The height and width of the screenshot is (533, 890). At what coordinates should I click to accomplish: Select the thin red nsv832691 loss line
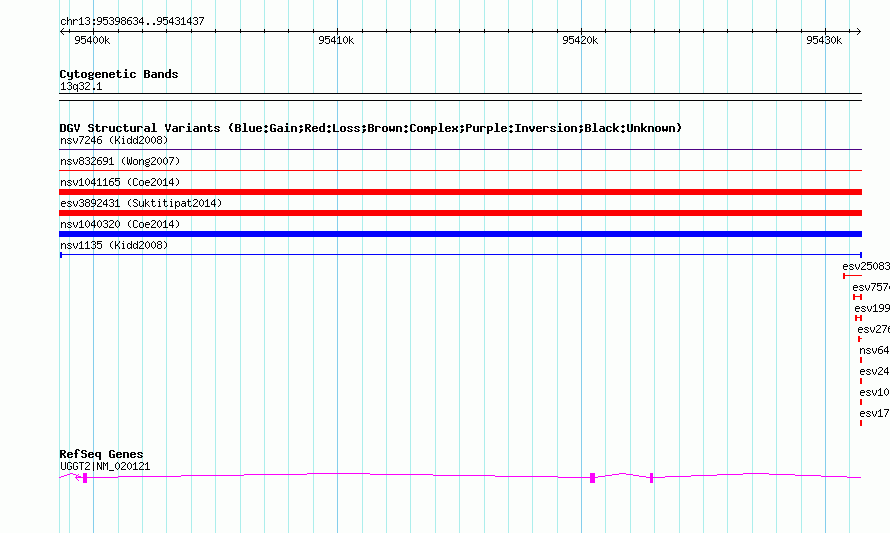point(460,170)
